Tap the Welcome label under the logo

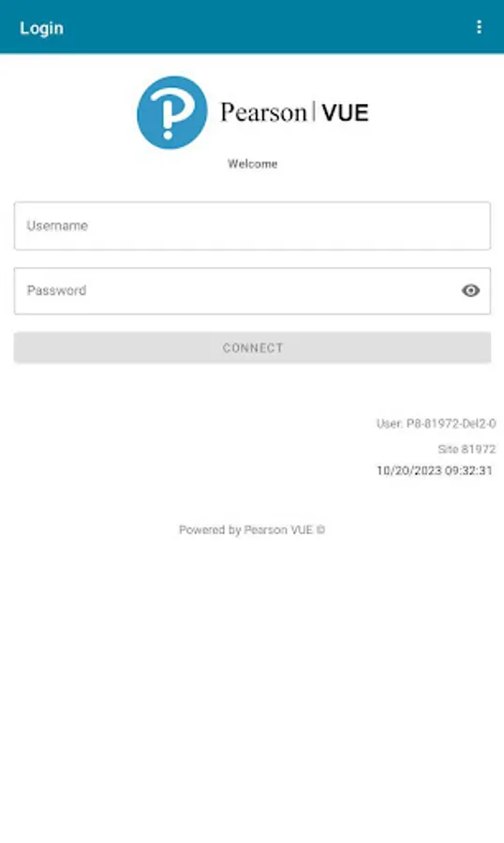click(252, 164)
